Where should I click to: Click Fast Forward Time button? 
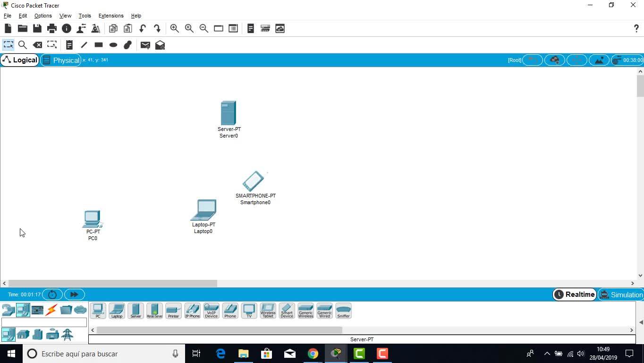click(x=74, y=294)
